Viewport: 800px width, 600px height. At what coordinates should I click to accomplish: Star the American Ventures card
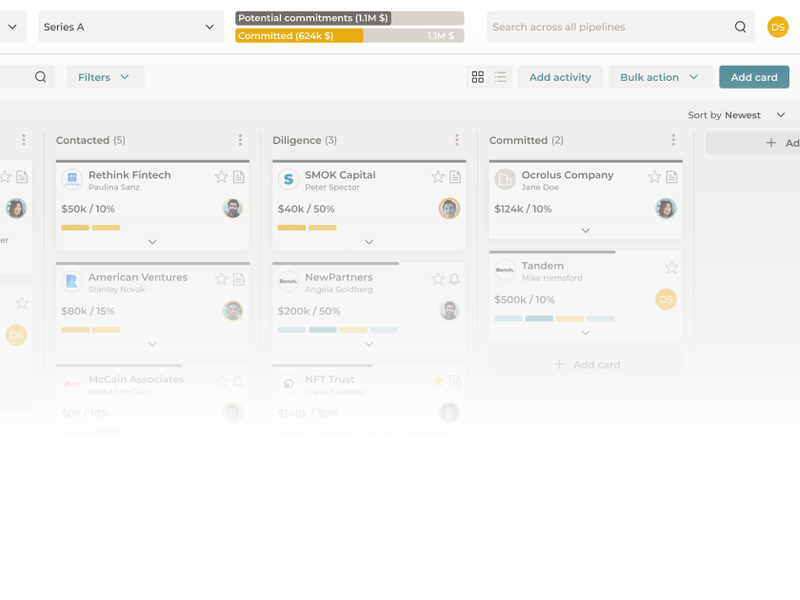tap(221, 280)
